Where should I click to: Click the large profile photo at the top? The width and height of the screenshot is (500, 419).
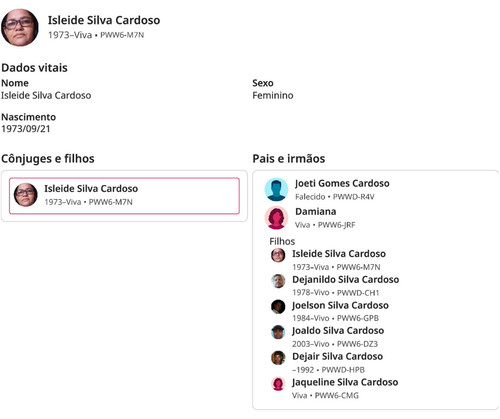[20, 27]
